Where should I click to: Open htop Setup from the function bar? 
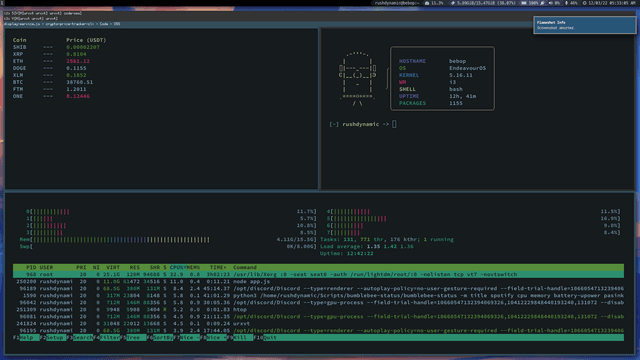click(x=53, y=338)
